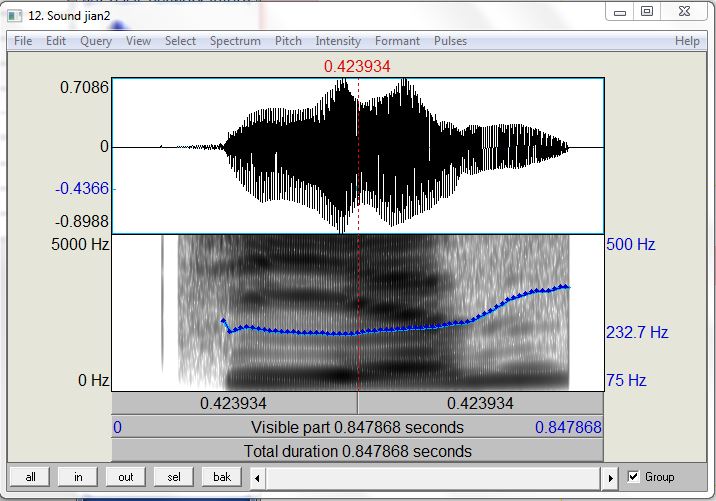
Task: Click the Praat window icon in title bar
Action: click(15, 16)
